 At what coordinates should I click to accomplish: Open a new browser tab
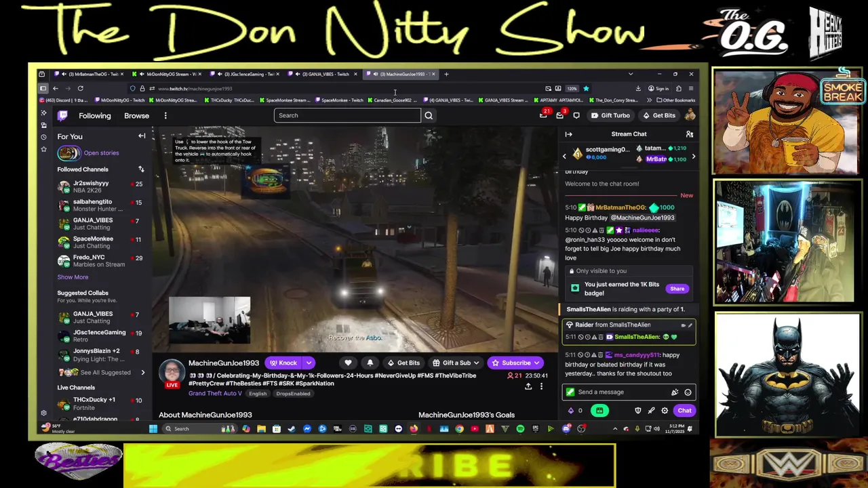pyautogui.click(x=446, y=74)
